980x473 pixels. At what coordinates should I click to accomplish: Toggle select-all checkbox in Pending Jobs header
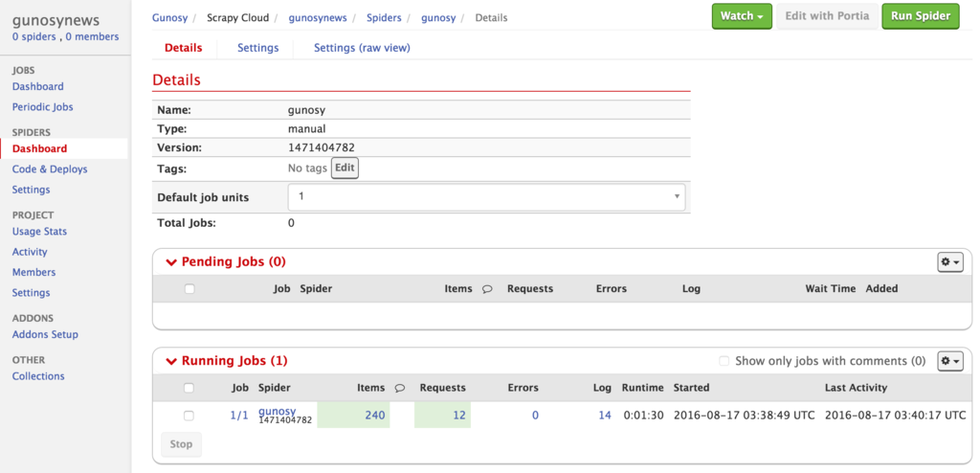(x=189, y=289)
